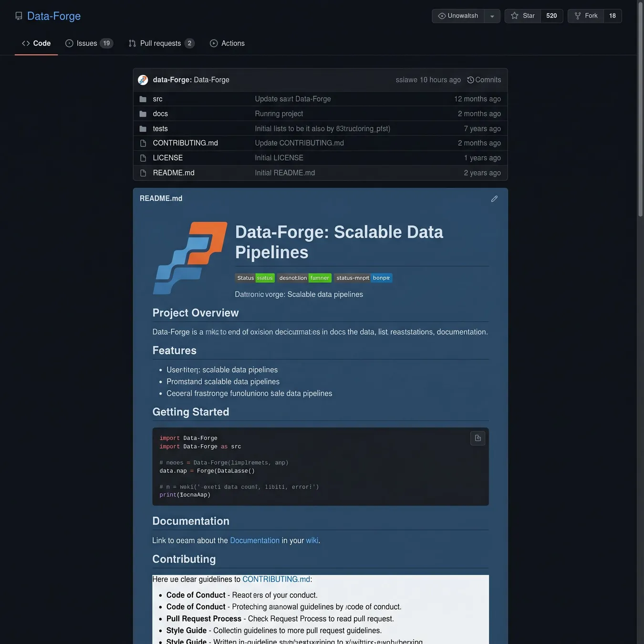Copy the Getting Started code snippet
This screenshot has width=644, height=644.
(x=478, y=438)
